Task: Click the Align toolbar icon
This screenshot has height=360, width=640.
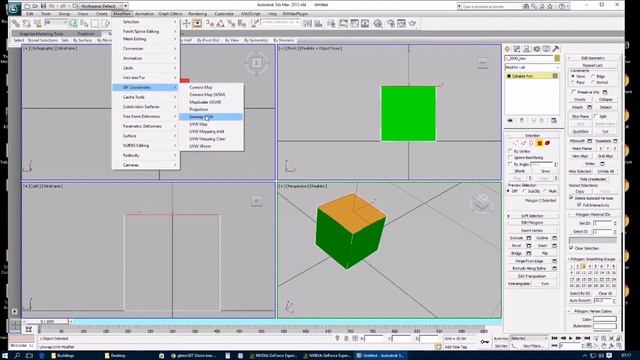Action: coord(318,24)
